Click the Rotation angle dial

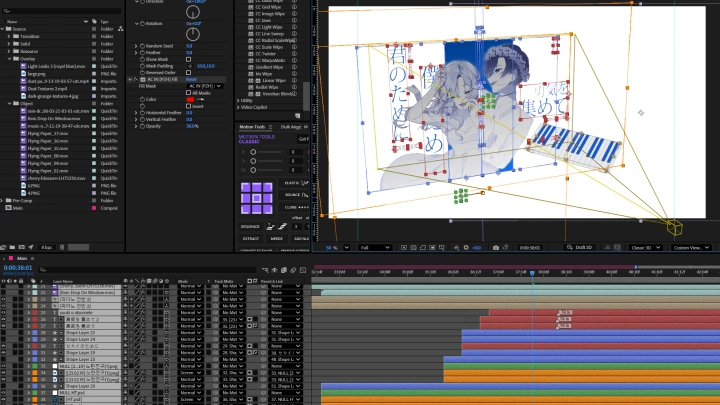(x=191, y=34)
